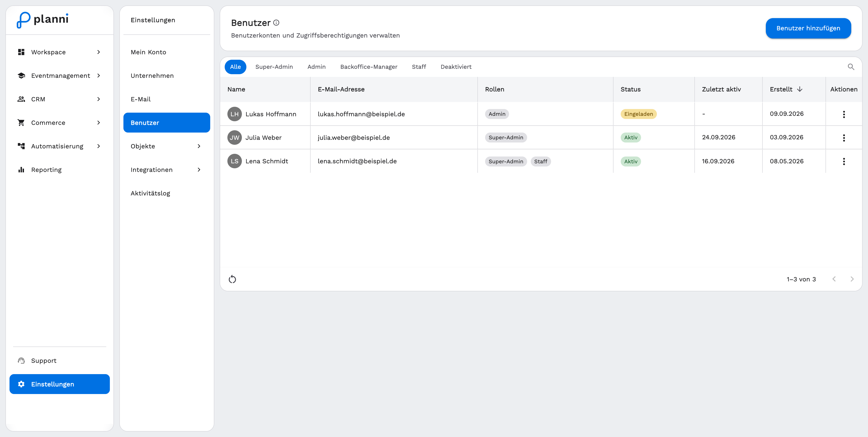Select the Alle filter tab
Viewport: 868px width, 437px height.
point(235,67)
